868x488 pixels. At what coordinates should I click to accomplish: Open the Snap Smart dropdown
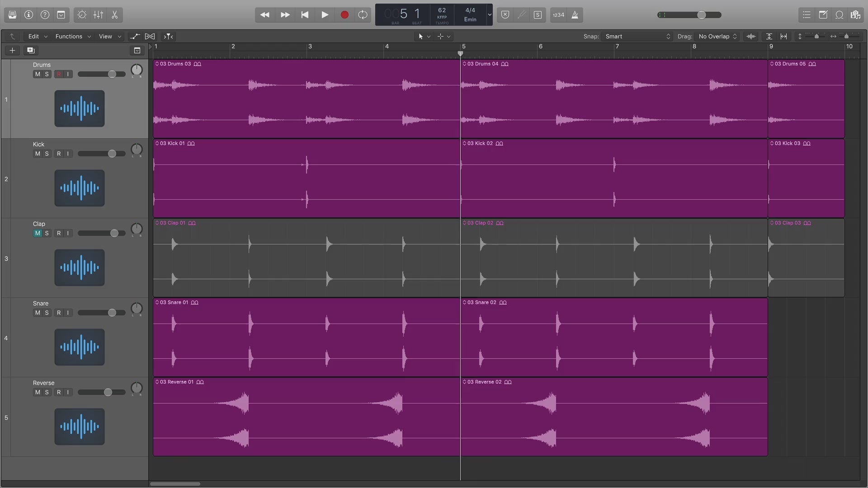(637, 36)
